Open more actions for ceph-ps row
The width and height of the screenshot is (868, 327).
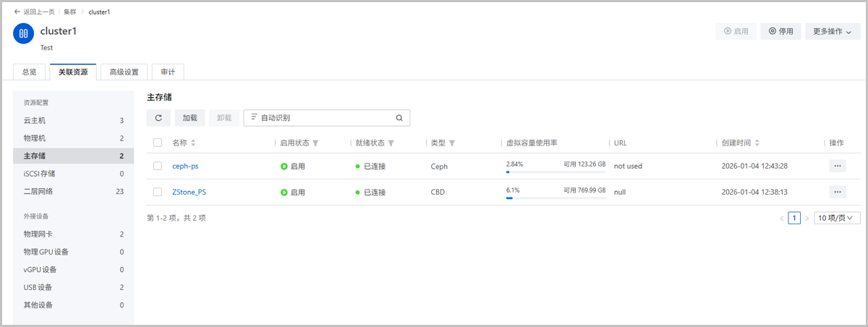[x=838, y=166]
